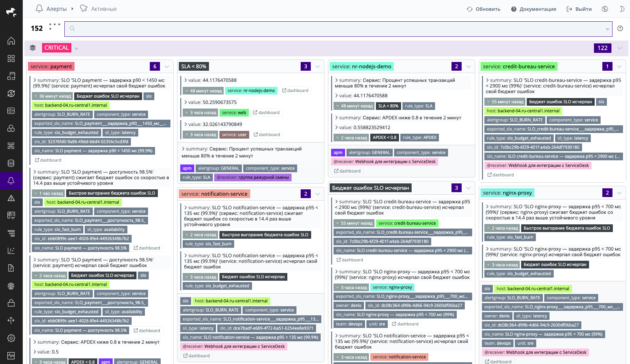The image size is (630, 364).
Task: Open the warning triangle icon in sidebar
Action: point(11,198)
